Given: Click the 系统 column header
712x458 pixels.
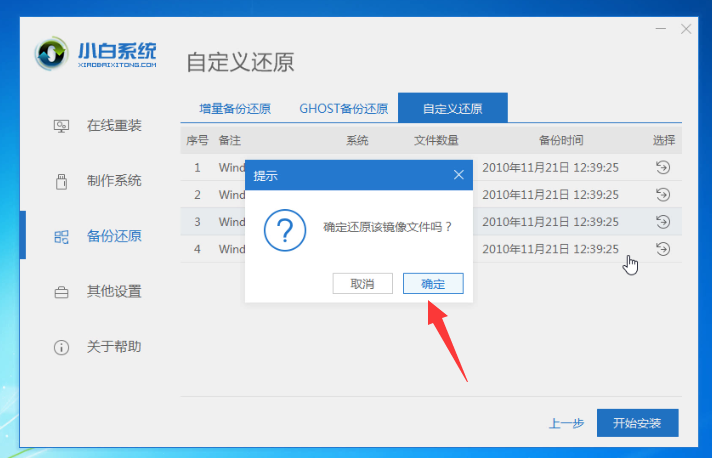Looking at the screenshot, I should point(357,140).
